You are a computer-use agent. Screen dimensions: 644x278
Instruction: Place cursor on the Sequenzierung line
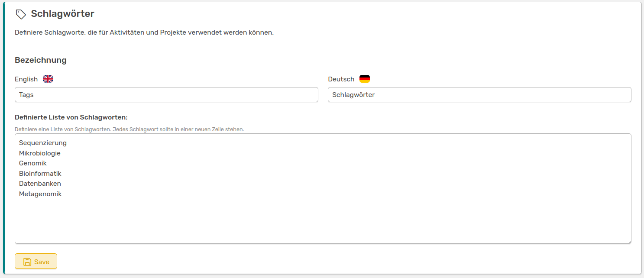tap(43, 143)
